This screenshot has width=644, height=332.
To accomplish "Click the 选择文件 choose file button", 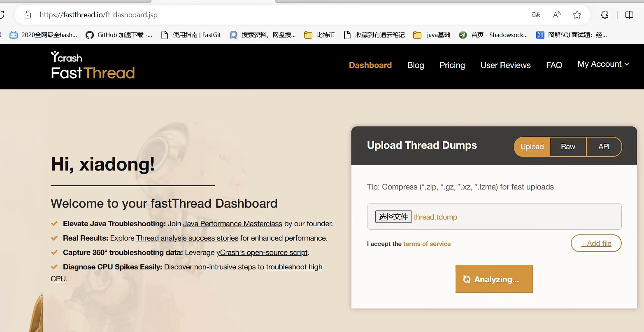I will (x=393, y=217).
